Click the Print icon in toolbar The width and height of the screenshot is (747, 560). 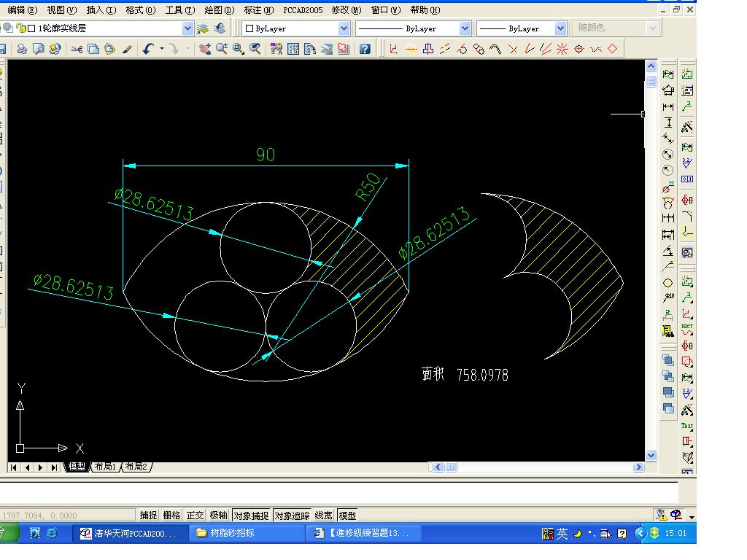(x=22, y=49)
